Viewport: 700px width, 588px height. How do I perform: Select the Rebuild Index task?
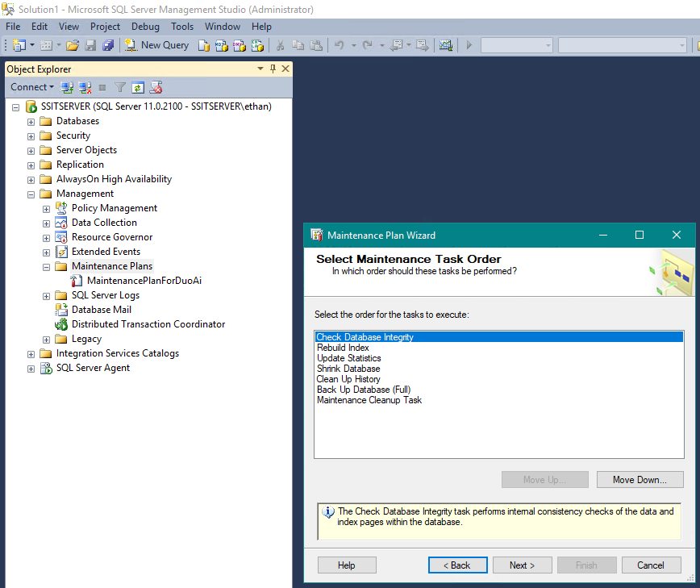click(x=343, y=348)
